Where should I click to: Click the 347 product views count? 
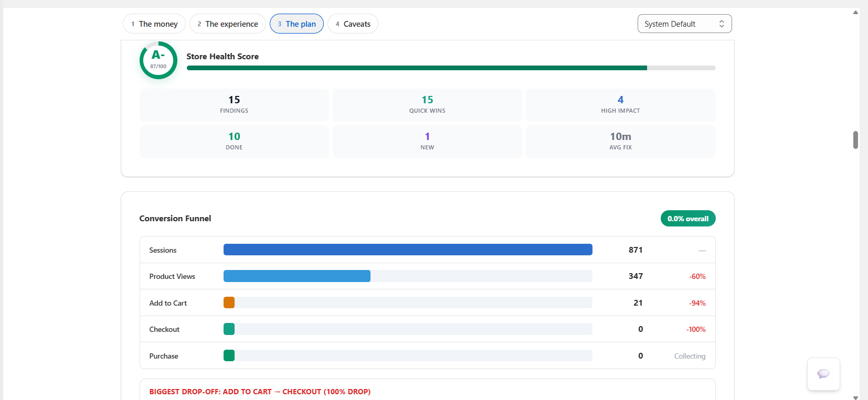click(x=636, y=276)
